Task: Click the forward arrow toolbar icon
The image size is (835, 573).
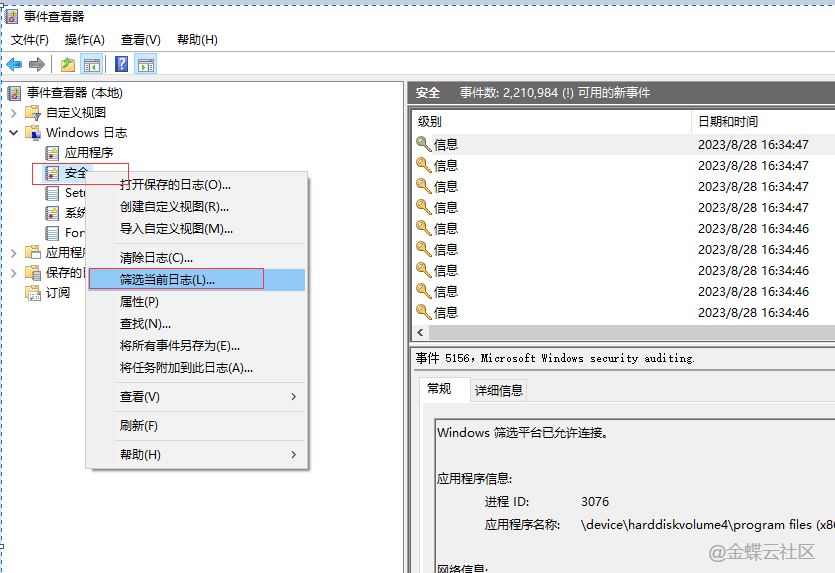Action: [37, 65]
